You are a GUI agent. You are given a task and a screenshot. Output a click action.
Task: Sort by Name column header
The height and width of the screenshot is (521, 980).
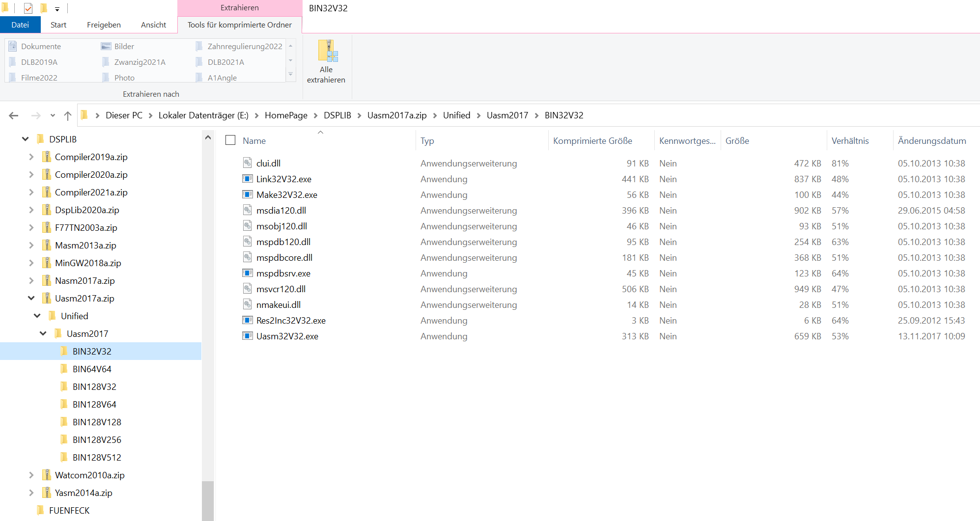coord(254,141)
